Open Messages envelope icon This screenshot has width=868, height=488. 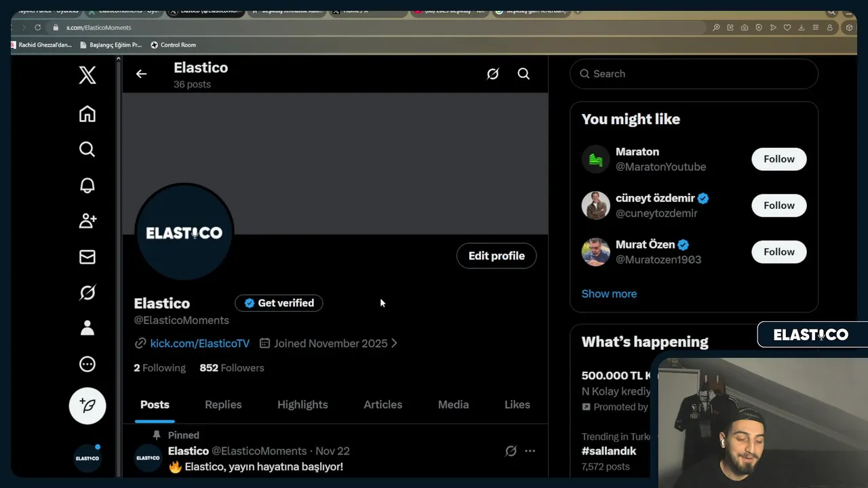point(87,257)
